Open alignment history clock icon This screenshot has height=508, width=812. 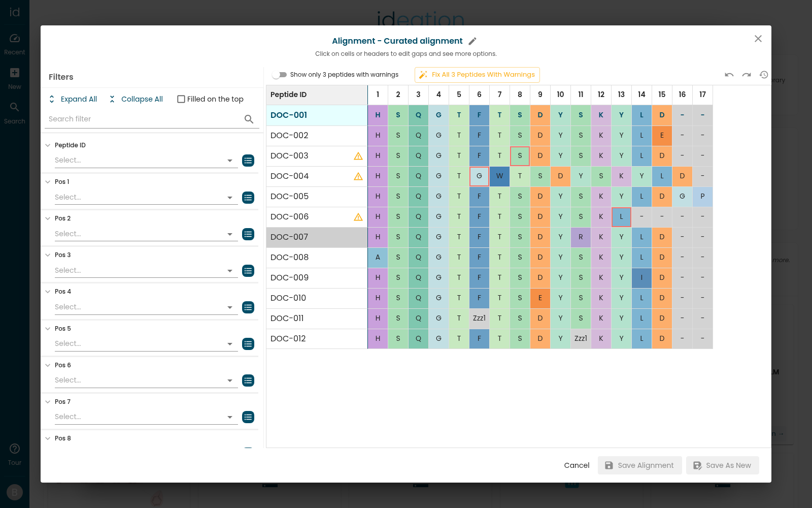click(x=764, y=75)
